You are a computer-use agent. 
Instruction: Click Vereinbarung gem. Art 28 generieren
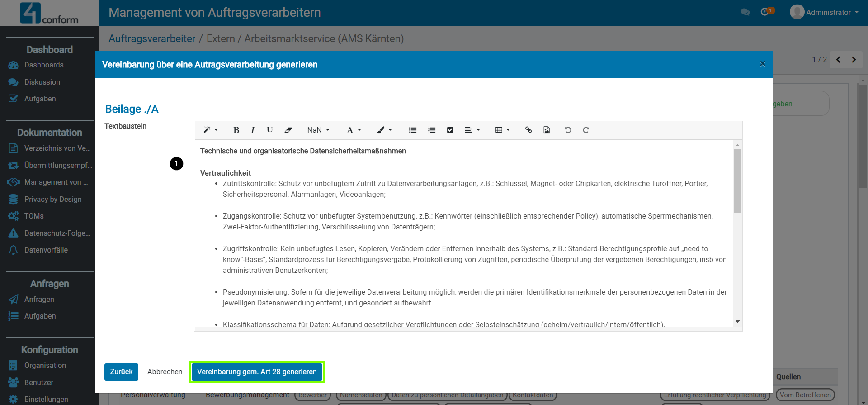(257, 372)
